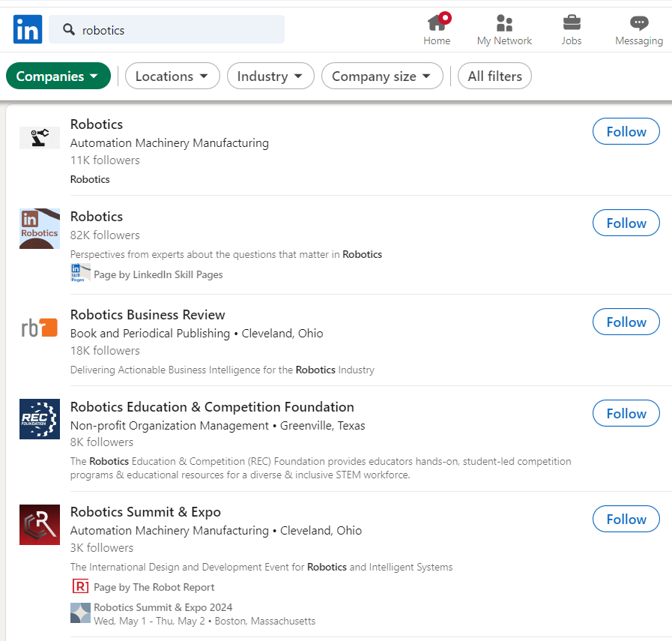Image resolution: width=672 pixels, height=641 pixels.
Task: Open the All filters panel
Action: click(494, 76)
